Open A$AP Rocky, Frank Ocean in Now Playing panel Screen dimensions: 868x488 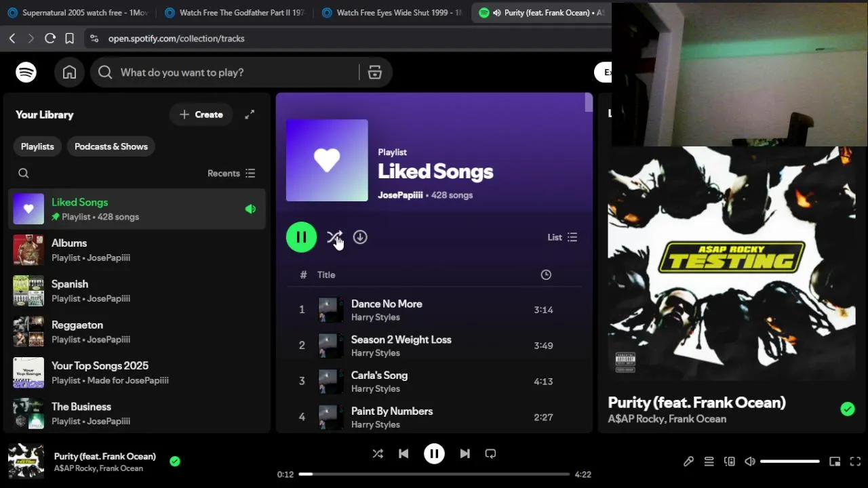[x=667, y=419]
